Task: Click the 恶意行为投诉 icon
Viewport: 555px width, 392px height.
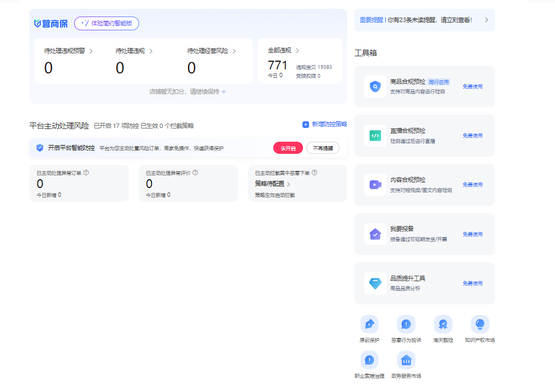Action: (x=406, y=324)
